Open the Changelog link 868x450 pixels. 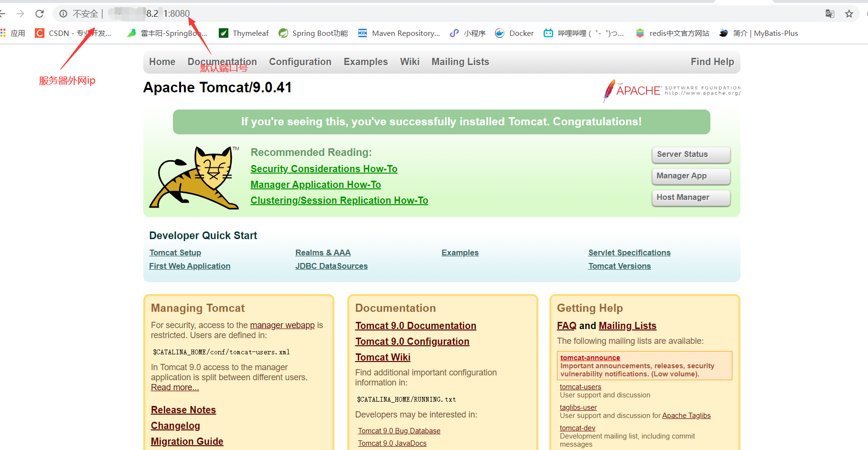175,426
